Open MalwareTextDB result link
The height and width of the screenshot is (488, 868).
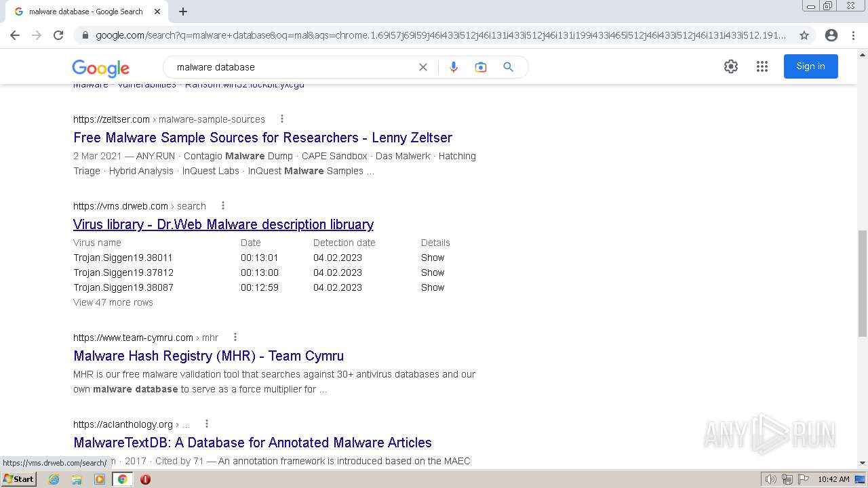[x=252, y=443]
